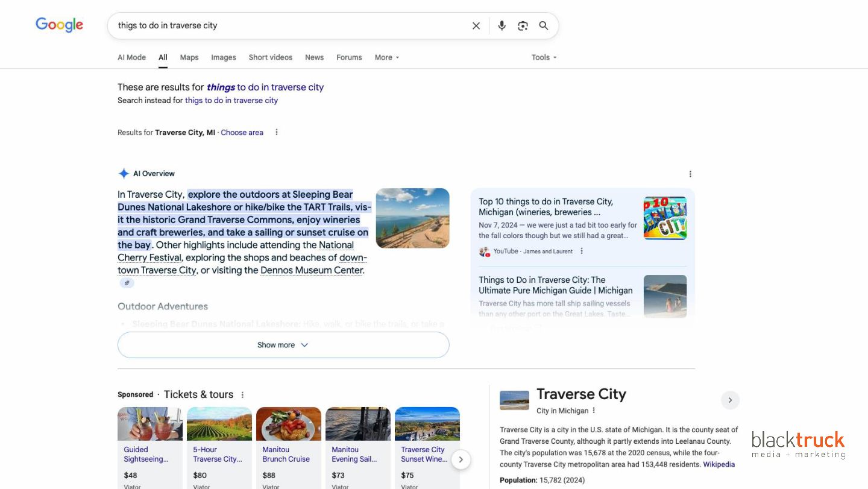Open three-dot menu beside YouTube source
The image size is (868, 489).
click(x=582, y=251)
